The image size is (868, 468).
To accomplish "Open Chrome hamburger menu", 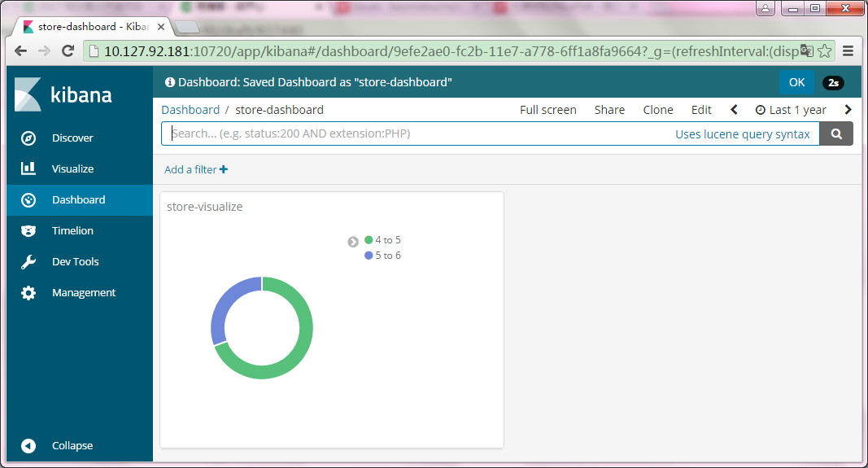I will pos(848,51).
